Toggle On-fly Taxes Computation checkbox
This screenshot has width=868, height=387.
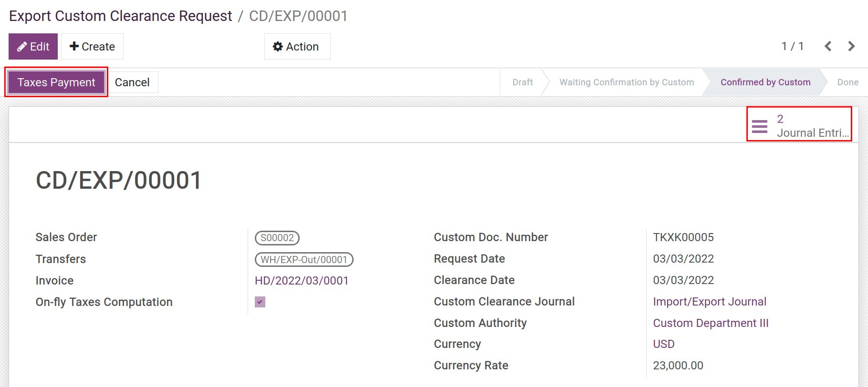[x=260, y=302]
